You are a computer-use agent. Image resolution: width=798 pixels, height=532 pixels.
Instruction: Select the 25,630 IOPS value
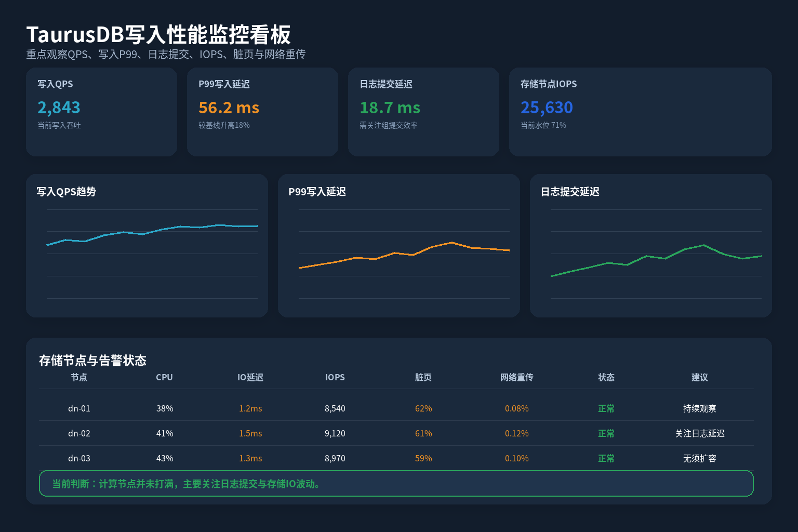(547, 108)
